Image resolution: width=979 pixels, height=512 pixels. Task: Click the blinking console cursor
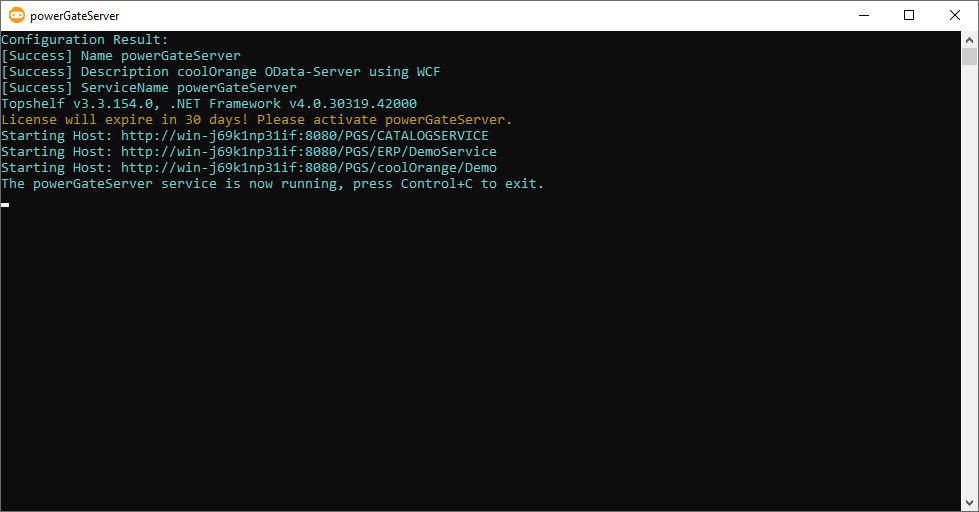pyautogui.click(x=5, y=204)
